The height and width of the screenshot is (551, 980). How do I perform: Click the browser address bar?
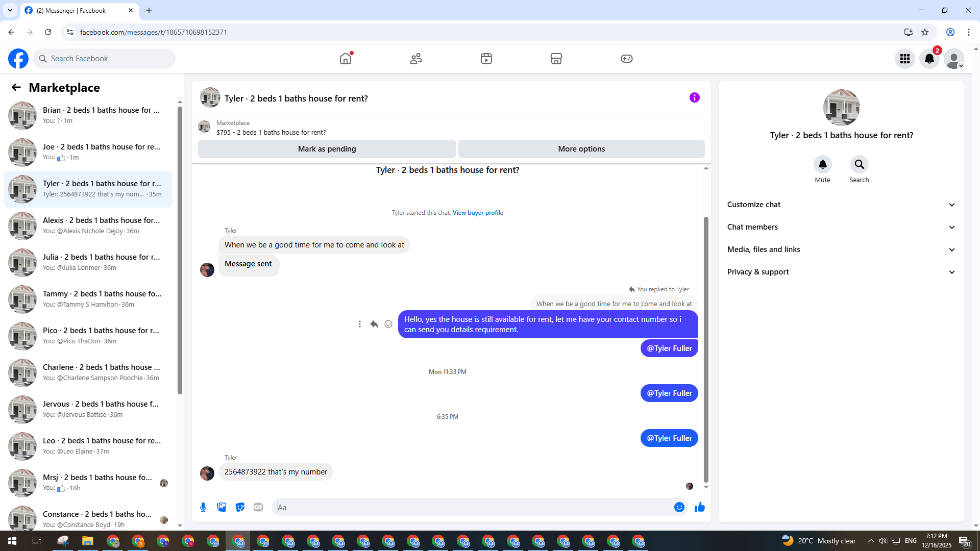point(485,32)
